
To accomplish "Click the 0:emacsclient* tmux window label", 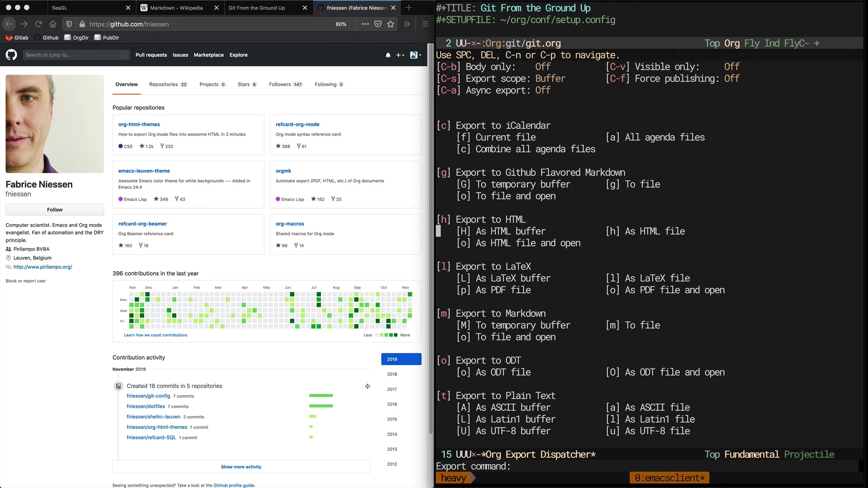I will coord(670,478).
